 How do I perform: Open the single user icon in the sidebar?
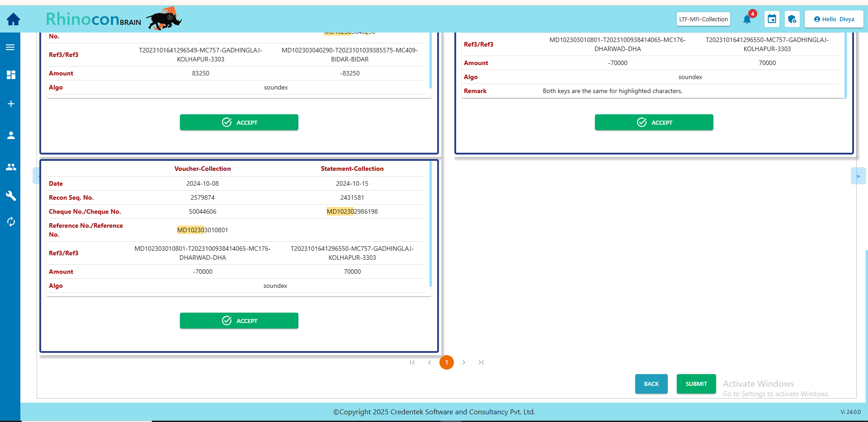point(11,136)
